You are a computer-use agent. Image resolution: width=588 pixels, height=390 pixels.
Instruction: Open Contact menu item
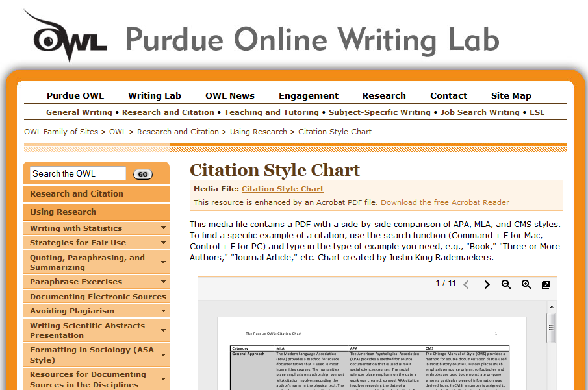448,95
